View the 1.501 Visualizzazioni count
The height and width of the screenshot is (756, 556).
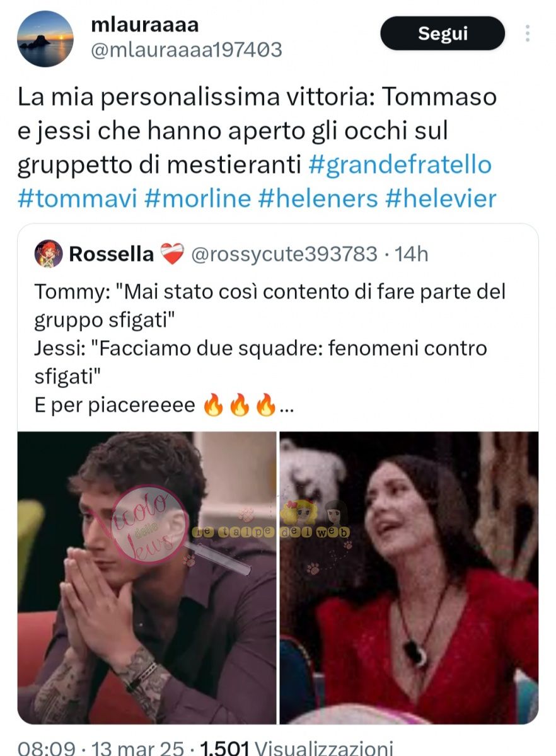pos(296,748)
